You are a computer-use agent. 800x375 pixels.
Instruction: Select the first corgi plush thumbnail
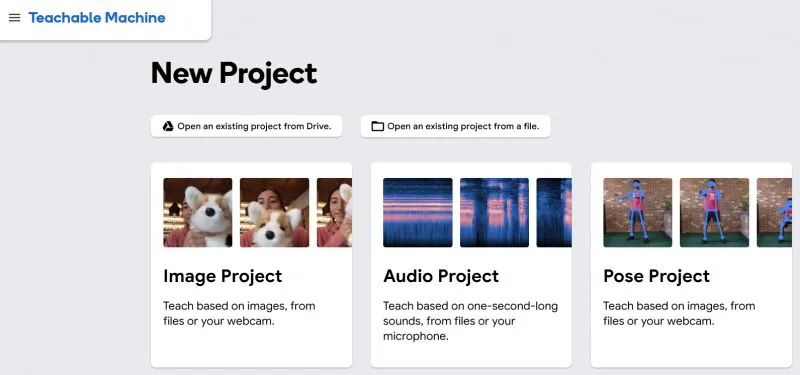(198, 212)
